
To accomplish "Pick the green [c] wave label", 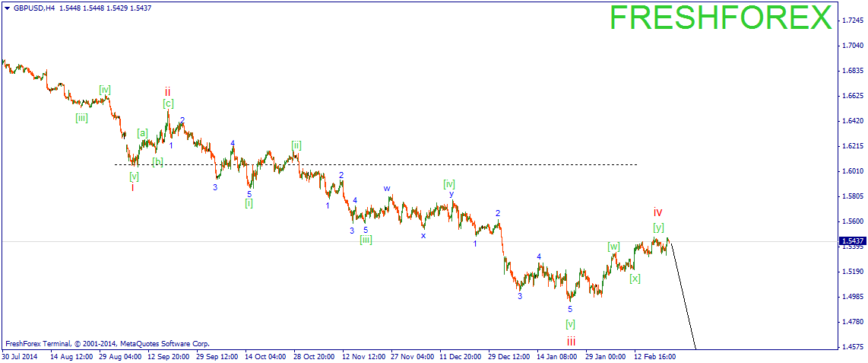I will pos(168,103).
